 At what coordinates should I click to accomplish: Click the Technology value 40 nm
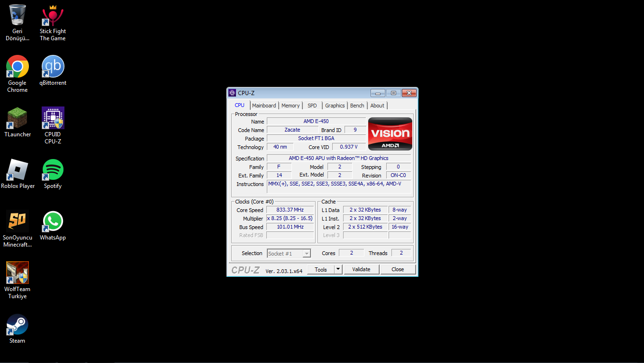point(280,147)
